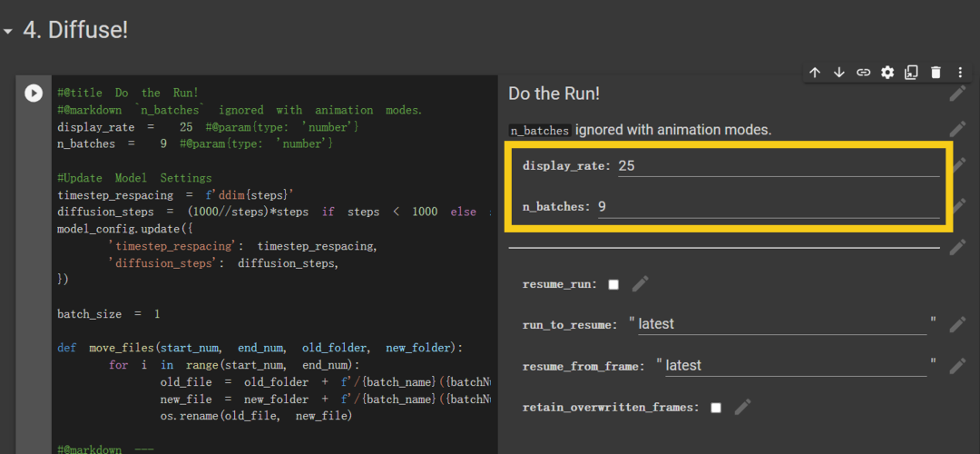
Task: Click pencil icon for resume_from_frame
Action: [957, 366]
